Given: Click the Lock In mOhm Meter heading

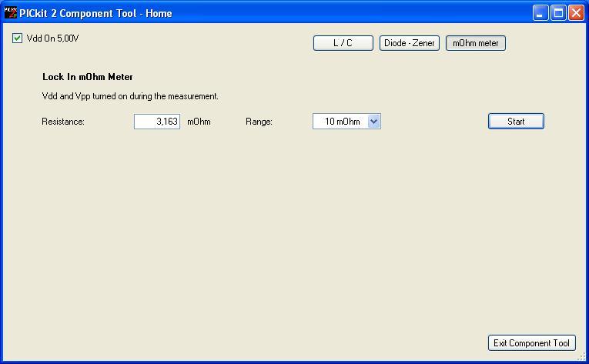Looking at the screenshot, I should pos(88,77).
